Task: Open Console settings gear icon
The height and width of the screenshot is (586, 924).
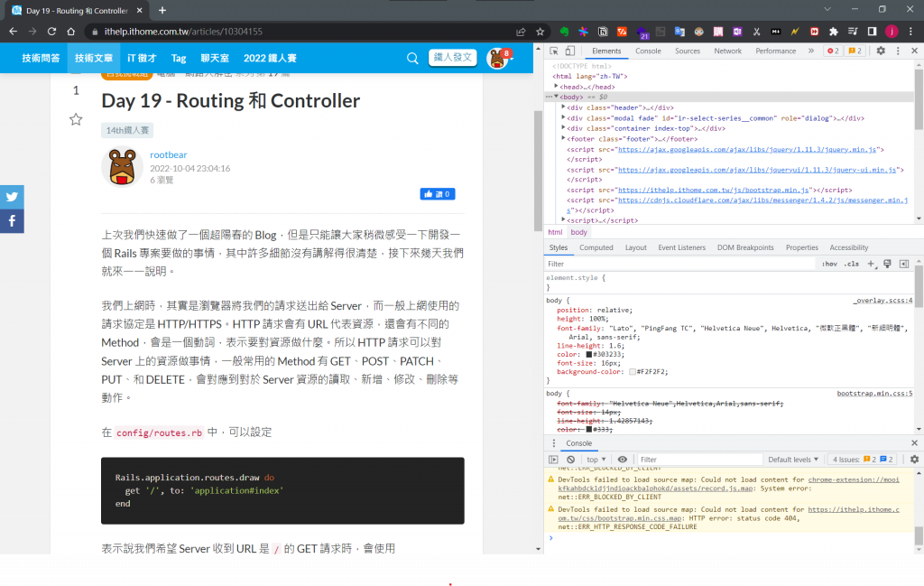Action: [914, 460]
